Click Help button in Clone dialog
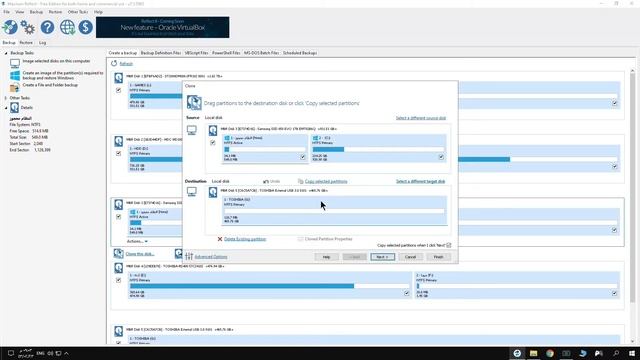This screenshot has height=360, width=640. pos(327,257)
